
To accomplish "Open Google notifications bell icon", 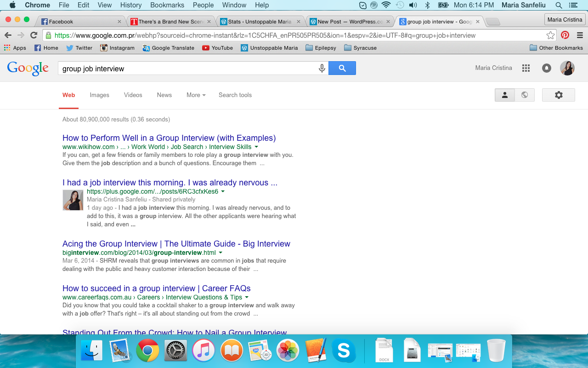I will click(x=546, y=68).
